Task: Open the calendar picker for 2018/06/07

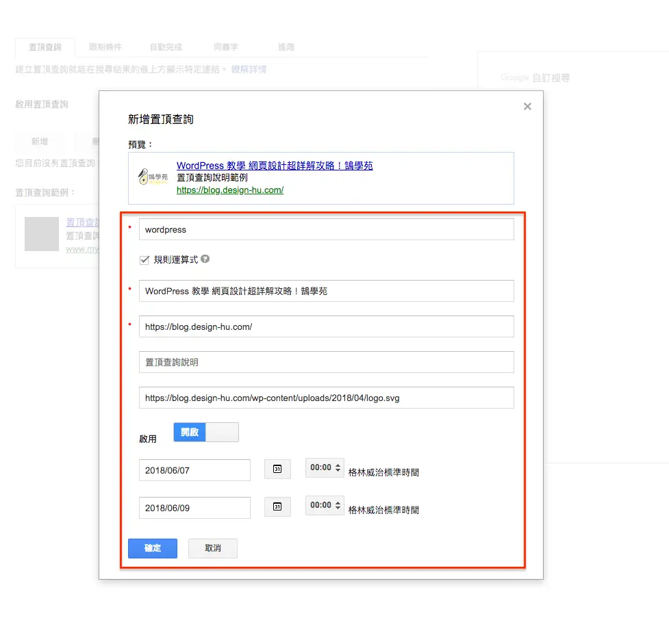Action: tap(277, 469)
